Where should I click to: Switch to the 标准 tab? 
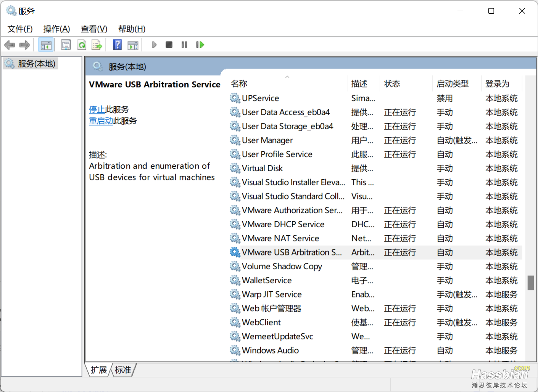pos(123,370)
